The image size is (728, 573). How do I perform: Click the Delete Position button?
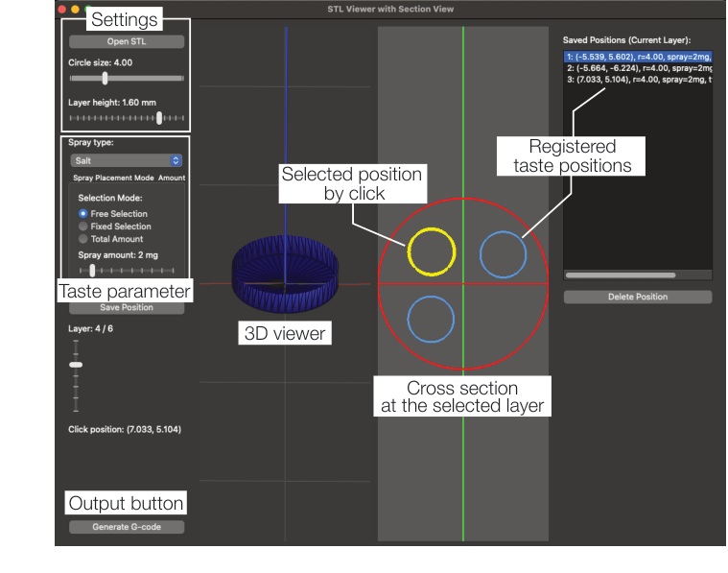[638, 297]
